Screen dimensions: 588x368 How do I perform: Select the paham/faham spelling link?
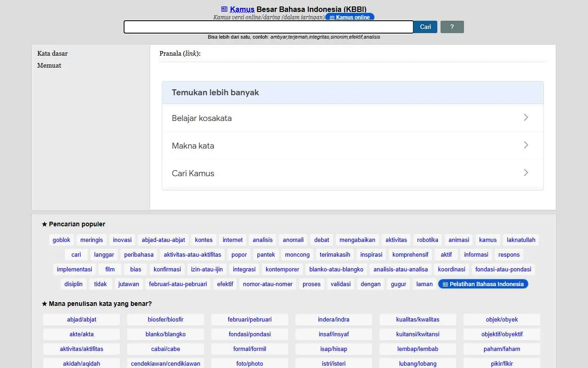[502, 349]
